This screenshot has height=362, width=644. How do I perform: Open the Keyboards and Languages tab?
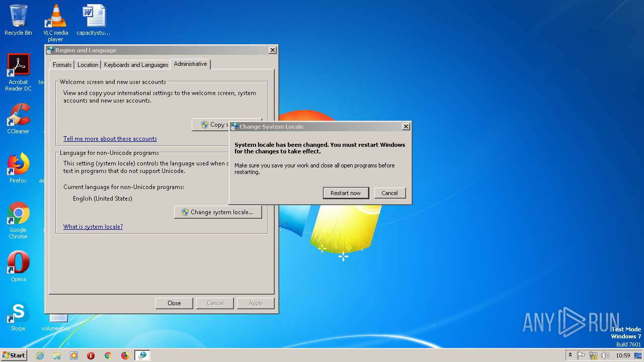pyautogui.click(x=136, y=65)
